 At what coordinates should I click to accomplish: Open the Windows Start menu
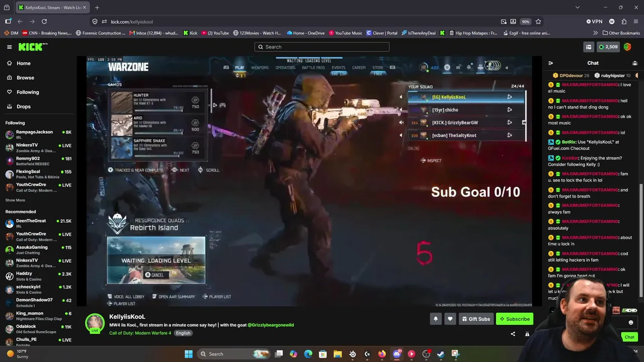(189, 354)
